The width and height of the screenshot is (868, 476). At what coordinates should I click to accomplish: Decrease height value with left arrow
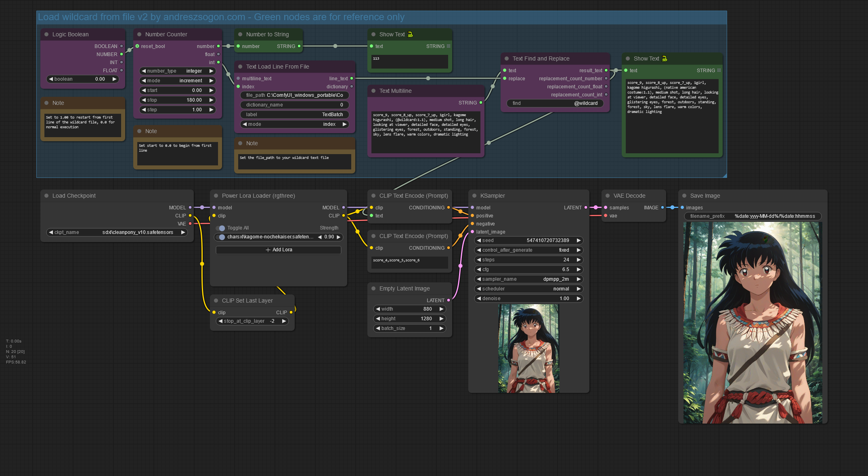[378, 319]
